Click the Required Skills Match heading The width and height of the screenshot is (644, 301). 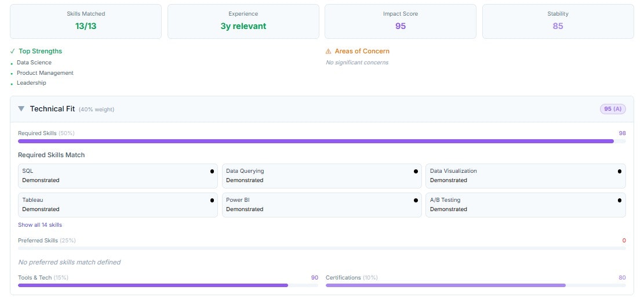(52, 155)
